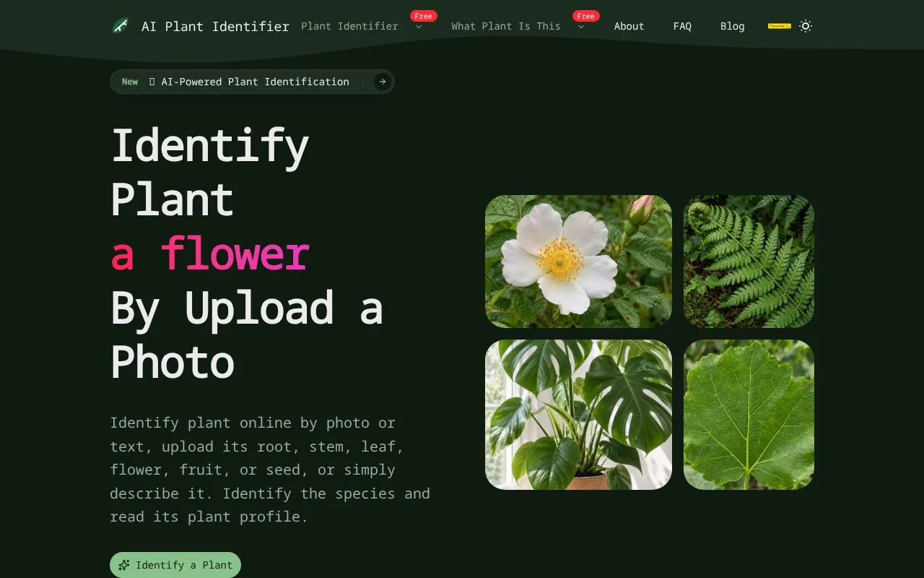
Task: Click the sparkle icon on Identify a Plant
Action: click(124, 565)
